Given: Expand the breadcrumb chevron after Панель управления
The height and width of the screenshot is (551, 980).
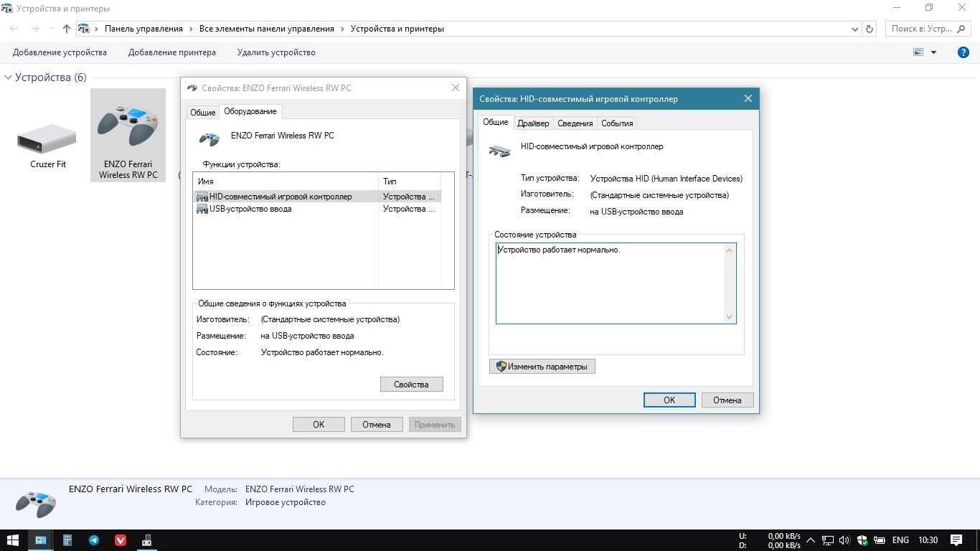Looking at the screenshot, I should click(192, 29).
